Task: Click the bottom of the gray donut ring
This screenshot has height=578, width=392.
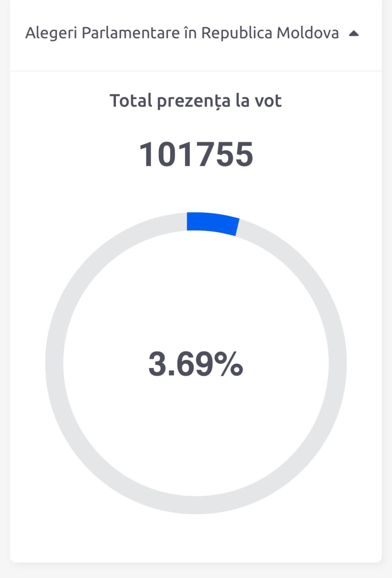Action: [x=196, y=505]
